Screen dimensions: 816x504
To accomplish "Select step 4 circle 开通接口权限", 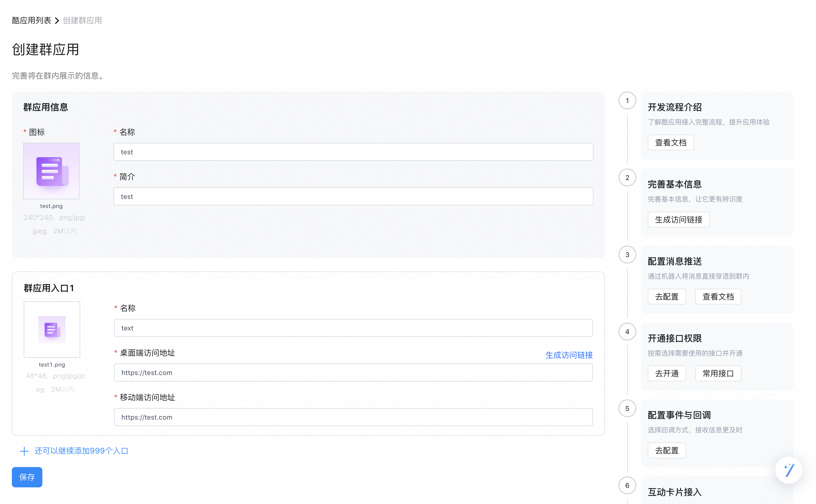I will 627,332.
